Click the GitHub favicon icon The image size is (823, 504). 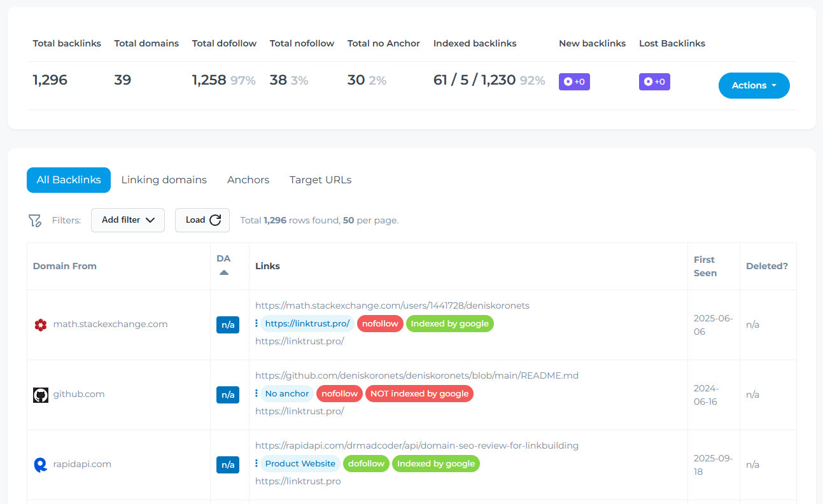(41, 395)
